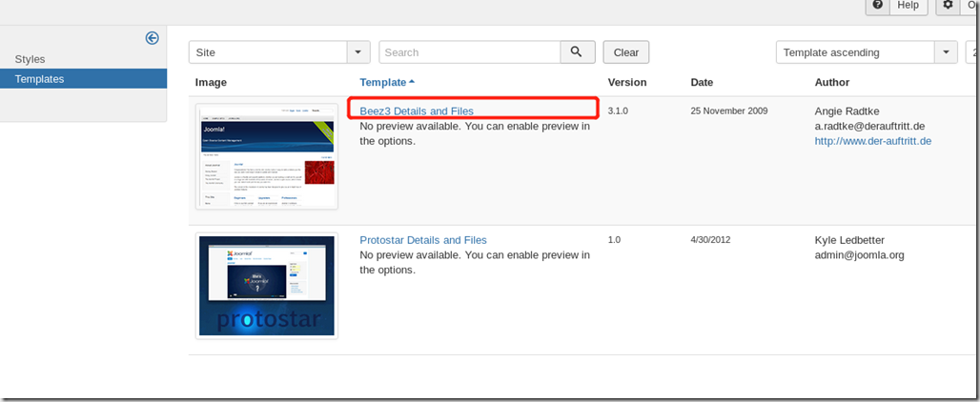The image size is (980, 402).
Task: Open Styles in the sidebar
Action: click(x=30, y=59)
